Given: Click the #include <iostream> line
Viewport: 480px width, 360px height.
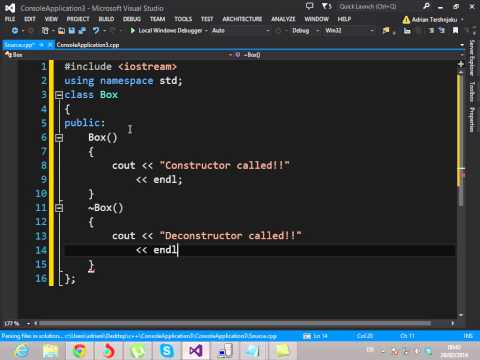Looking at the screenshot, I should tap(120, 67).
